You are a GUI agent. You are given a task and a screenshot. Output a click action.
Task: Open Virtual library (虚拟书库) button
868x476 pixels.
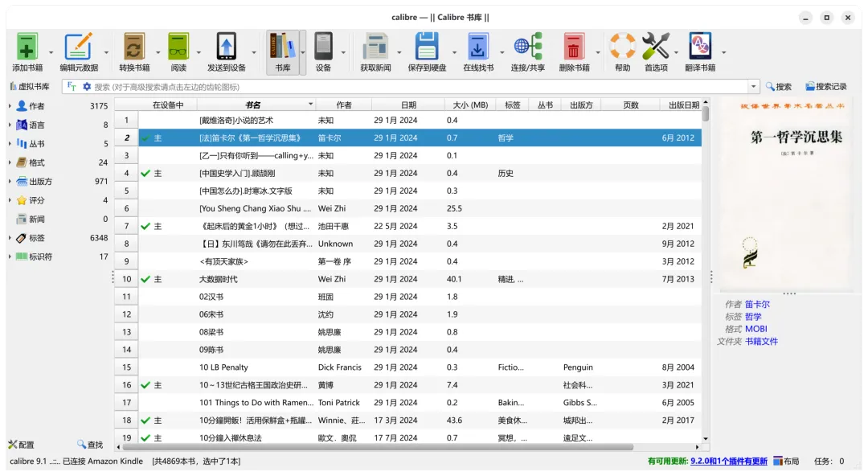click(x=30, y=87)
